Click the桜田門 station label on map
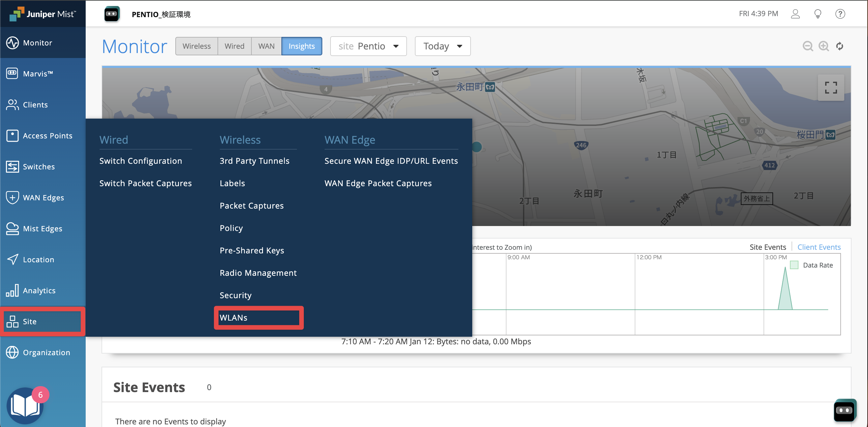Viewport: 868px width, 427px height. [810, 135]
